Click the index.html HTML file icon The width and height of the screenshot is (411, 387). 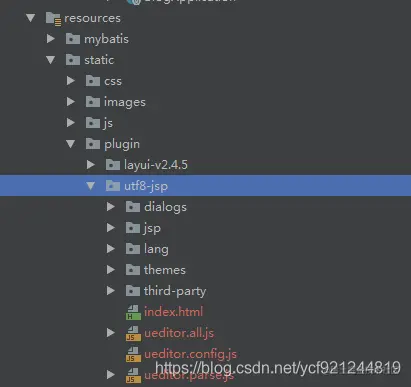click(x=133, y=312)
